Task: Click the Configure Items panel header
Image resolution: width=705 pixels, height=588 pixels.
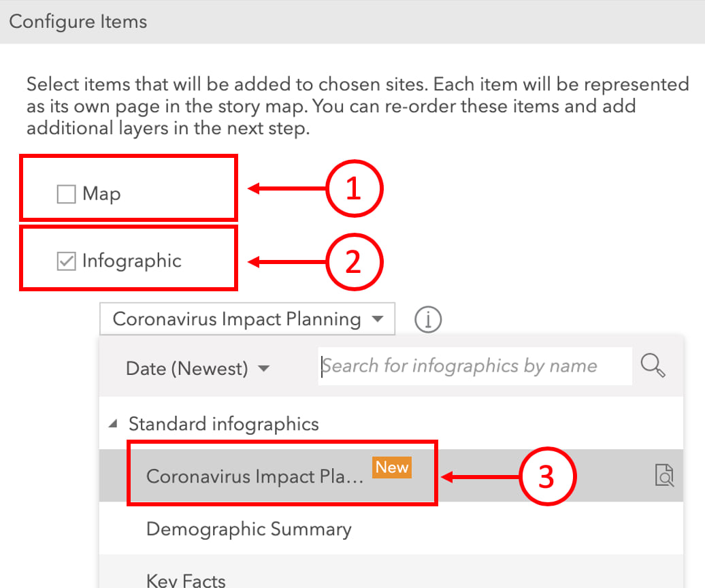Action: pyautogui.click(x=78, y=22)
